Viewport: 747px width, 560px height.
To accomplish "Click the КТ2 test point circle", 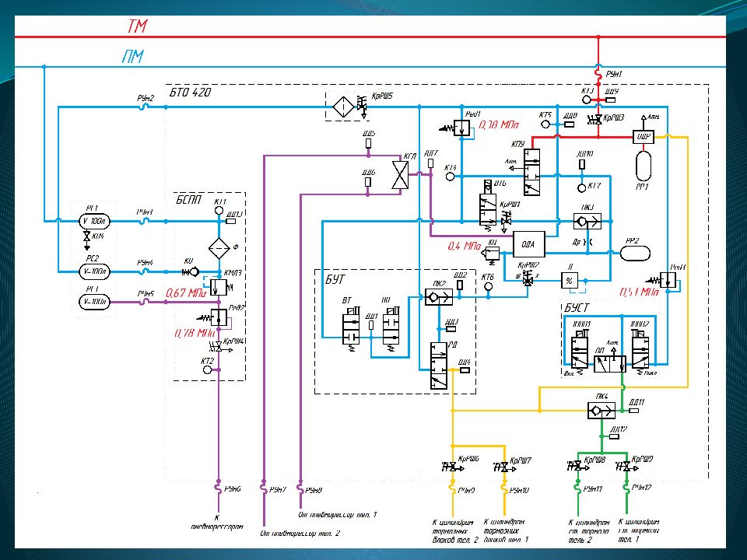I will (207, 369).
